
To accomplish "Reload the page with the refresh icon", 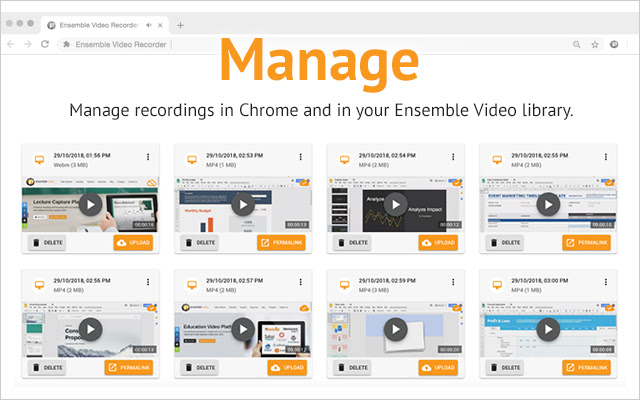I will point(45,44).
